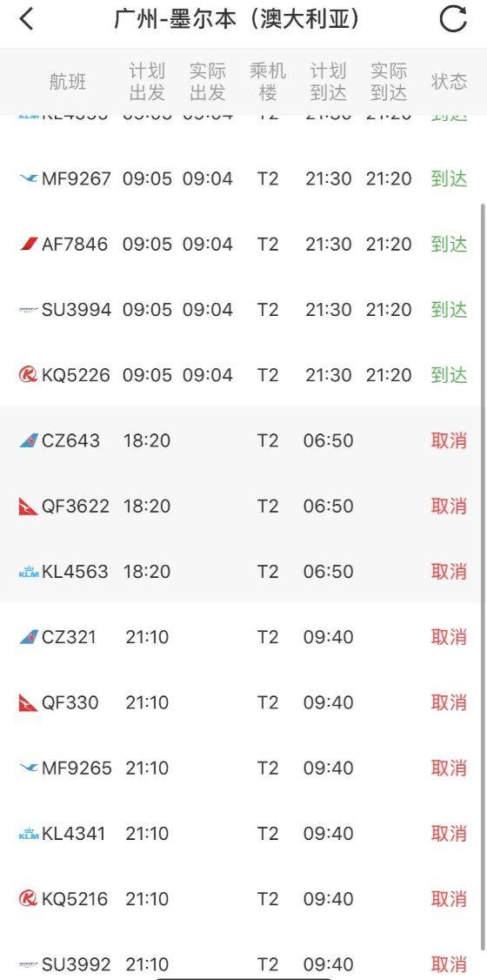Click the Qantas logo for QF330
Image resolution: width=487 pixels, height=980 pixels.
[x=29, y=702]
